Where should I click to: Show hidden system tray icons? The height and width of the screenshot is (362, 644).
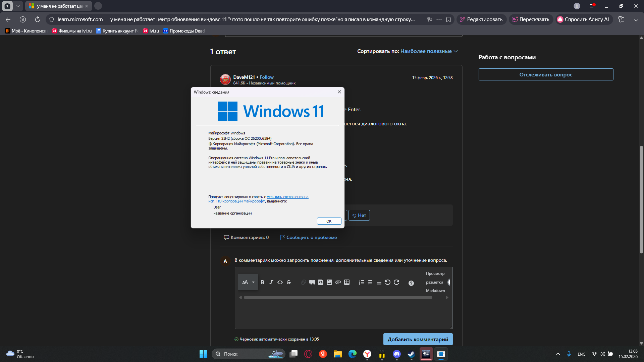click(x=558, y=354)
